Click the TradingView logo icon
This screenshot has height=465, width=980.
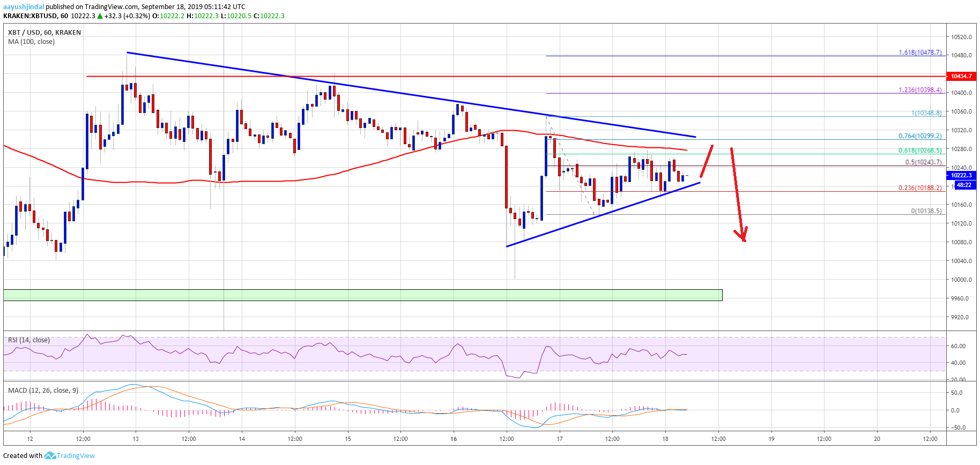coord(50,455)
